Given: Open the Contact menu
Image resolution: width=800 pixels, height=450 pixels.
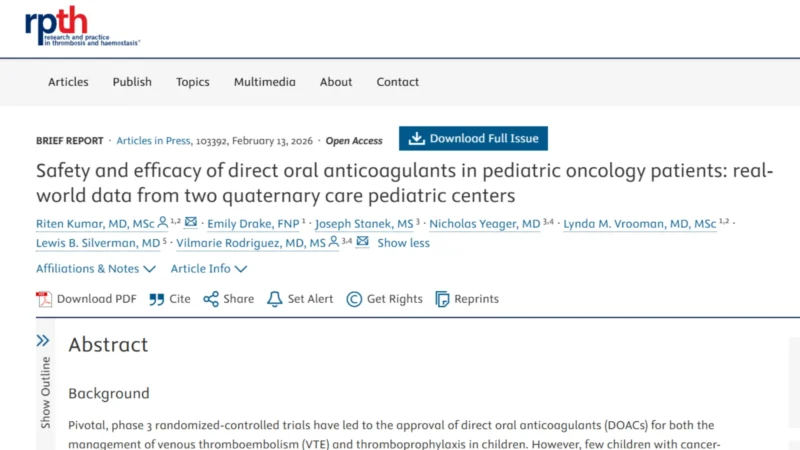Looking at the screenshot, I should [x=398, y=82].
